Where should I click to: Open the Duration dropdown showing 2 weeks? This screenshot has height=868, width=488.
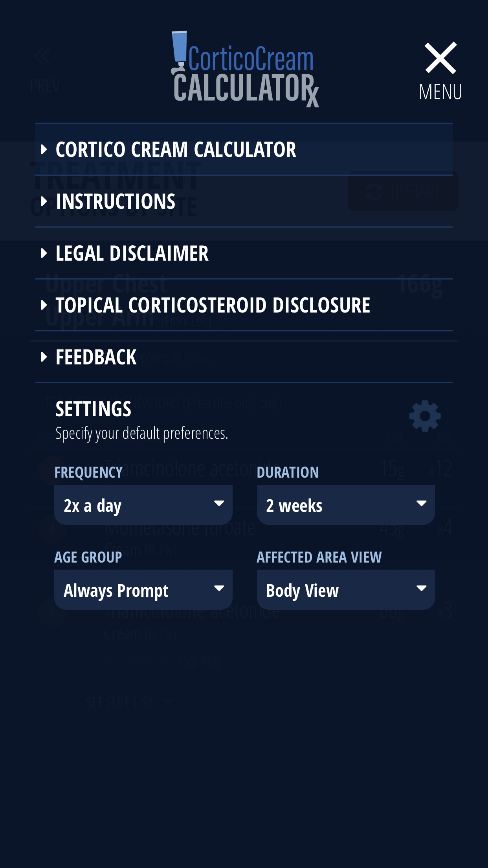345,504
